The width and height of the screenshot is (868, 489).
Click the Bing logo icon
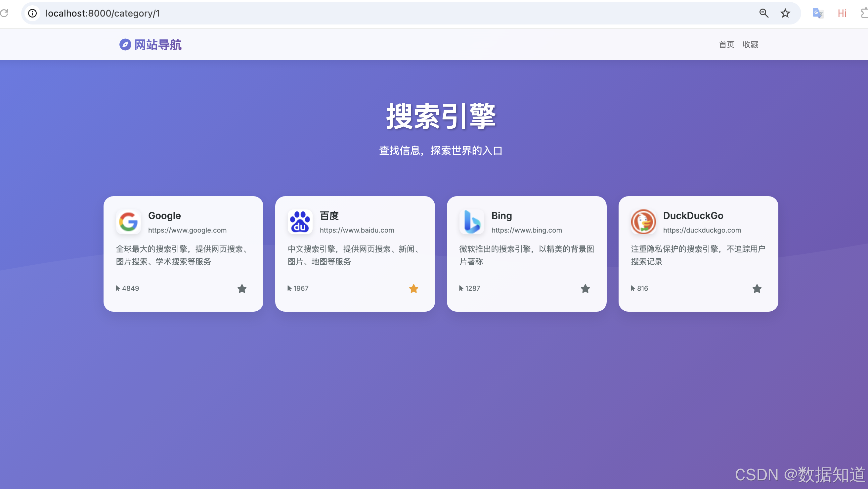(471, 222)
